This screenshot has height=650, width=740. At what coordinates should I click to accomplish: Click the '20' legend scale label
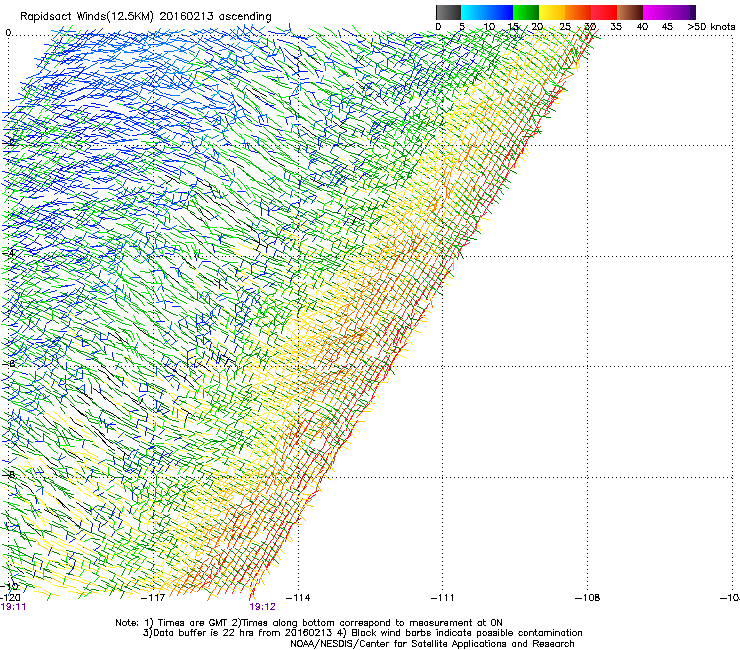[x=538, y=27]
